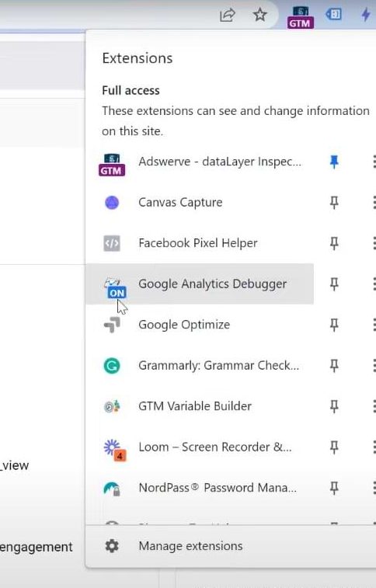This screenshot has height=588, width=376.
Task: Click the Grammarly green G icon
Action: 112,365
